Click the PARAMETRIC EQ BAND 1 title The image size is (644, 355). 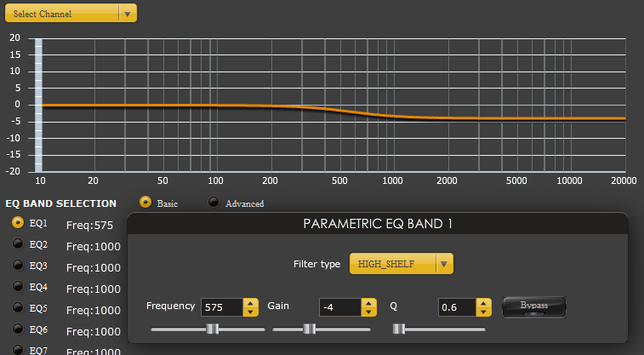click(x=378, y=224)
